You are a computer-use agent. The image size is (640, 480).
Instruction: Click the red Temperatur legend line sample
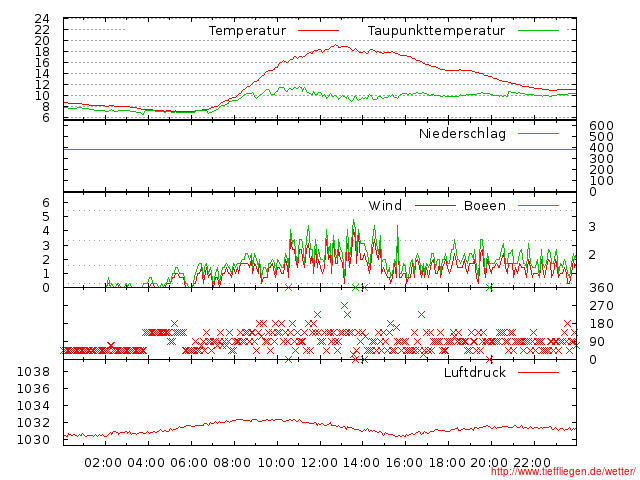318,31
